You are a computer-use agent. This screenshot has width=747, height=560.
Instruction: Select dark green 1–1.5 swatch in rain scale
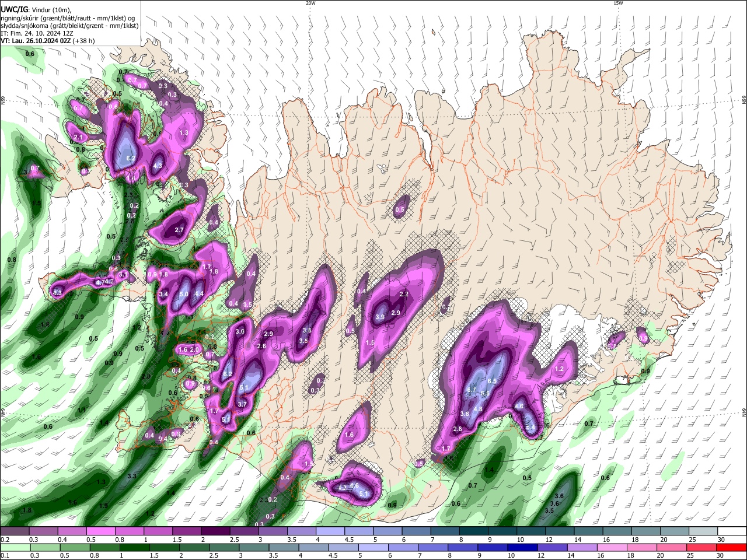point(134,547)
